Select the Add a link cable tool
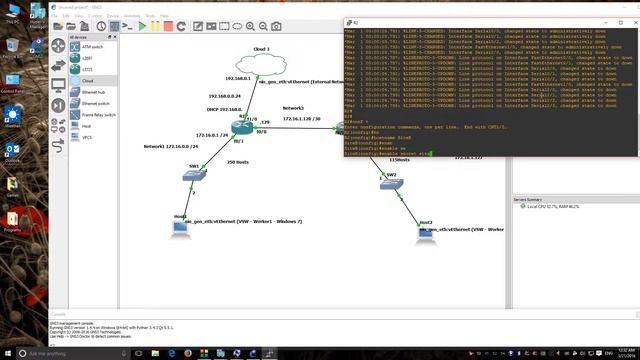 [58, 145]
